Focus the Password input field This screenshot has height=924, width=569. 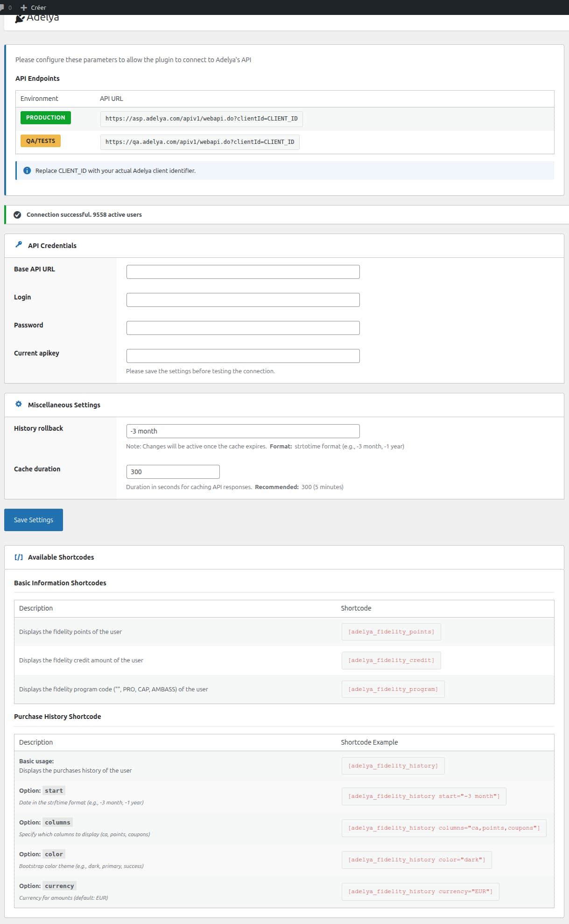(243, 328)
